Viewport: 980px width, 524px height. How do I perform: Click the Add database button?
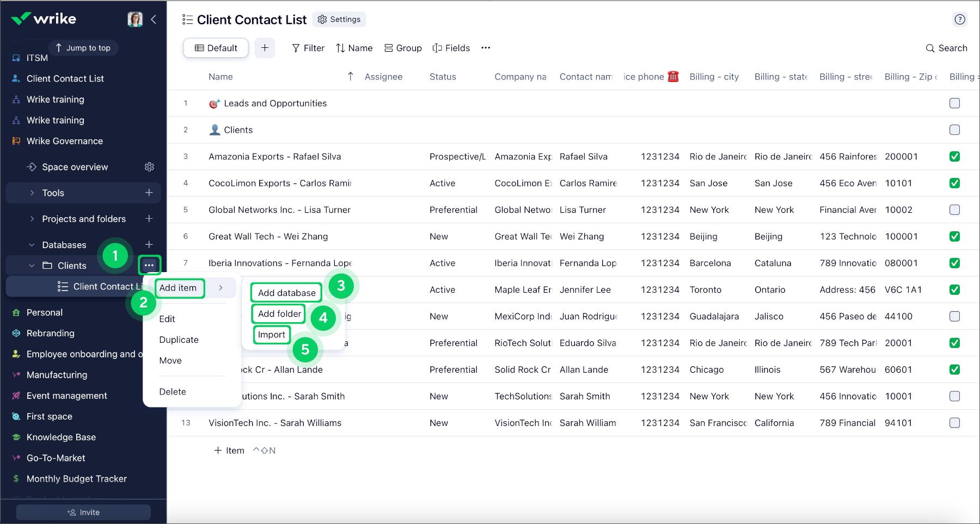coord(285,292)
